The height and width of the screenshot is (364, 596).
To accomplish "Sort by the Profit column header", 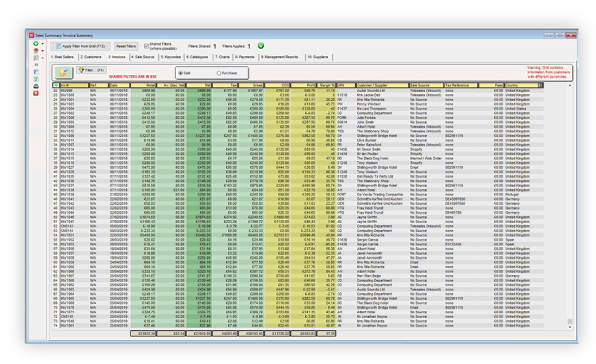I will [x=303, y=85].
